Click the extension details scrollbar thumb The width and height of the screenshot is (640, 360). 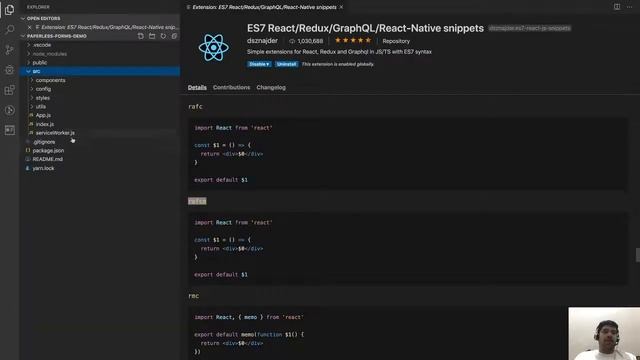click(x=638, y=255)
